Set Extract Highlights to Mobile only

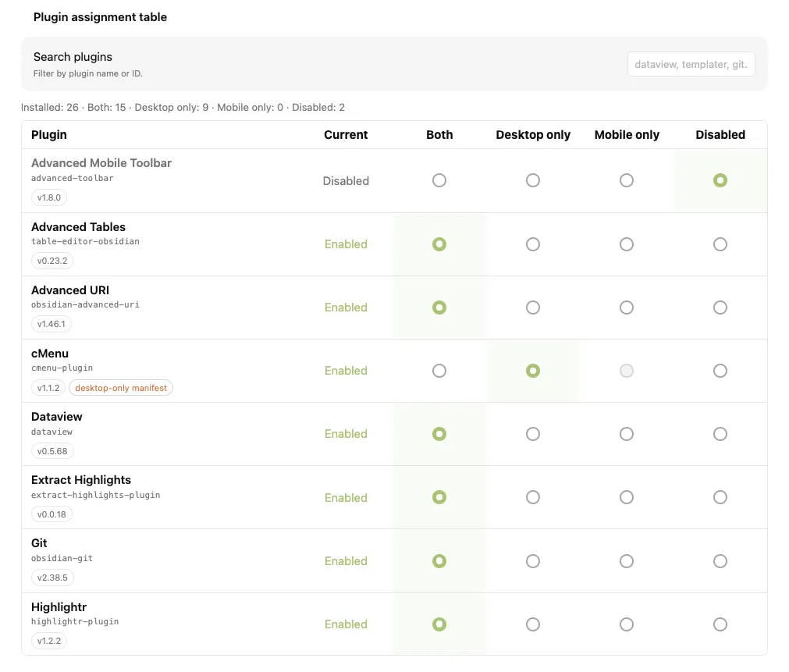pyautogui.click(x=627, y=497)
